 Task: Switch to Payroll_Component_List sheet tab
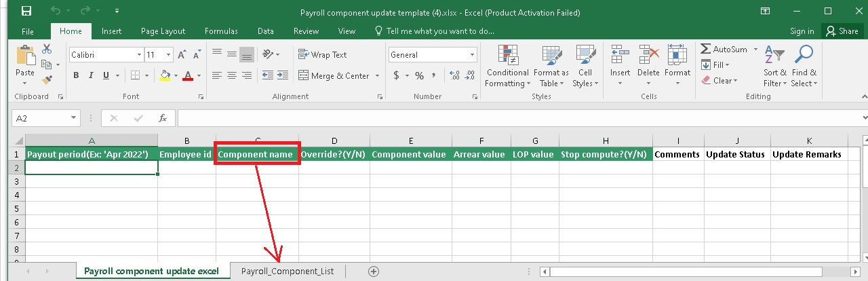point(288,271)
